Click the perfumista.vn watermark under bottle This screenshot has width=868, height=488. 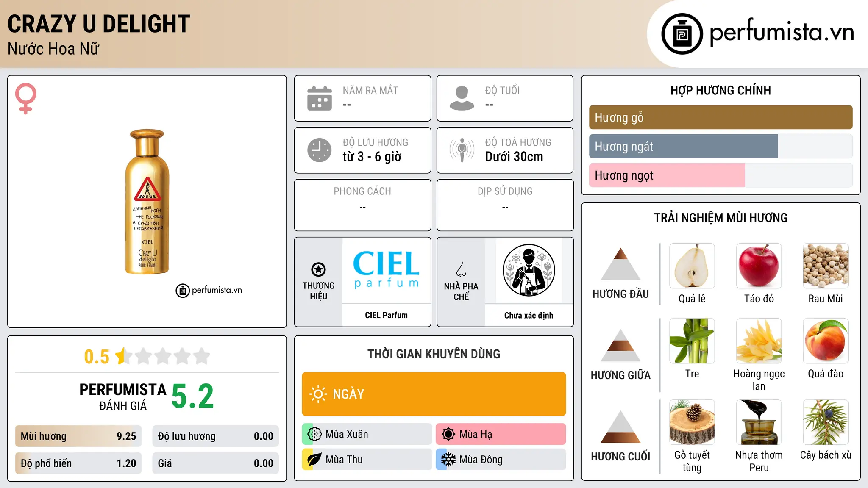[x=209, y=290]
